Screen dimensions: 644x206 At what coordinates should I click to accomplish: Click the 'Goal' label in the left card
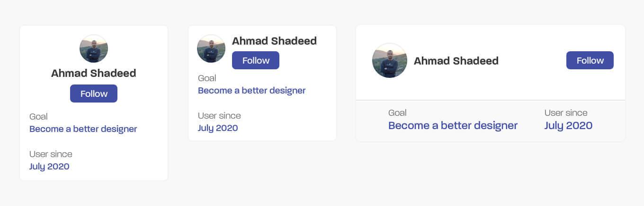pos(38,116)
